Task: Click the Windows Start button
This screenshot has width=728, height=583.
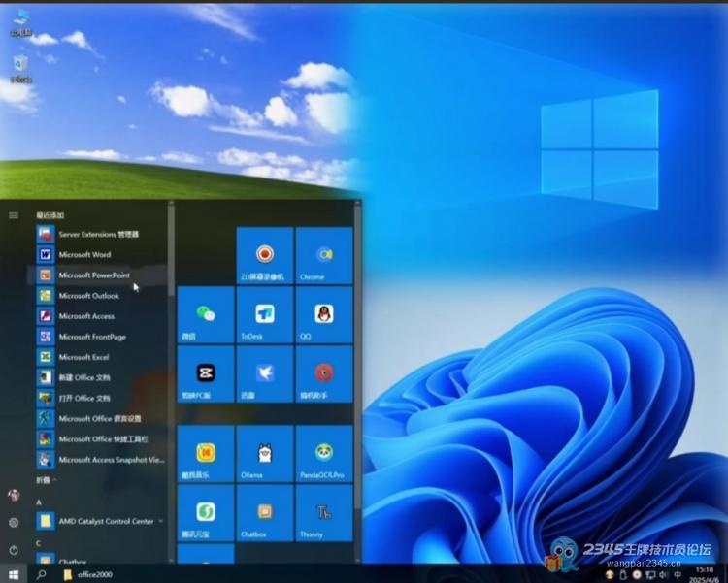Action: 14,574
